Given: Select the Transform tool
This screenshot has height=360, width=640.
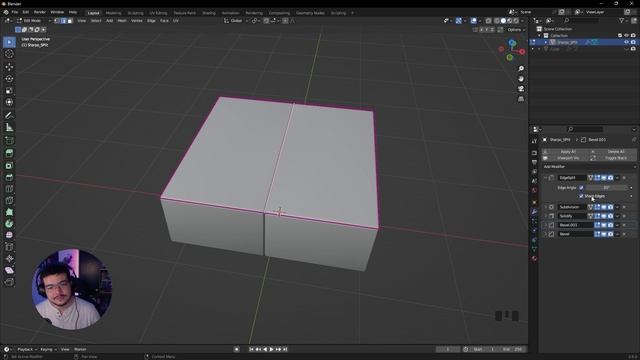Looking at the screenshot, I should coord(9,102).
